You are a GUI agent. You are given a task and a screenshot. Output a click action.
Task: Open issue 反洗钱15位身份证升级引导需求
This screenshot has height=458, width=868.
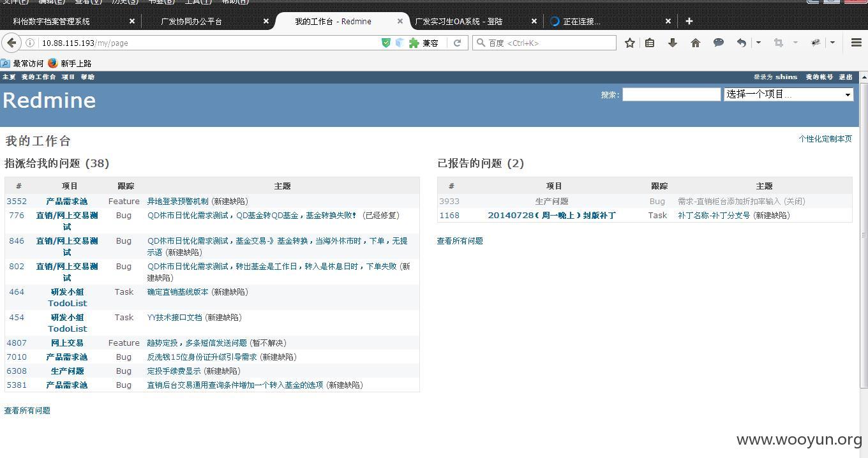(202, 357)
